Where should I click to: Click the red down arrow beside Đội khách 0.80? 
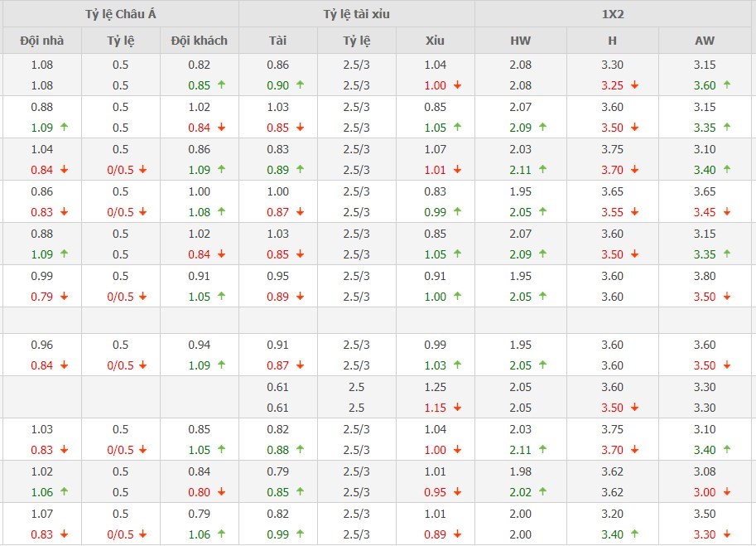pyautogui.click(x=221, y=492)
